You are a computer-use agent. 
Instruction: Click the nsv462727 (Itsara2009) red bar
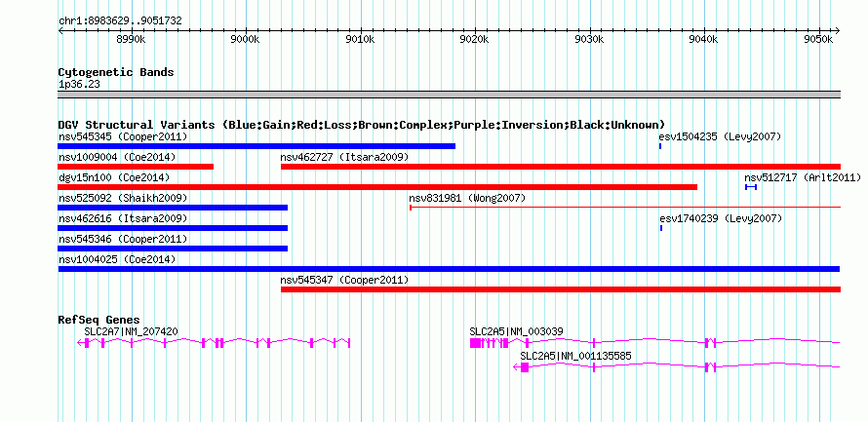click(561, 167)
